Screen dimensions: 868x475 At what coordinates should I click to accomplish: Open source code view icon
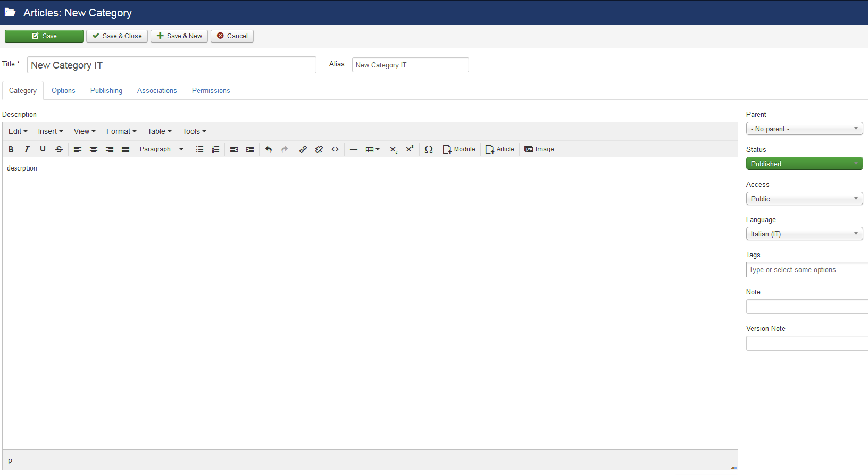pyautogui.click(x=335, y=149)
